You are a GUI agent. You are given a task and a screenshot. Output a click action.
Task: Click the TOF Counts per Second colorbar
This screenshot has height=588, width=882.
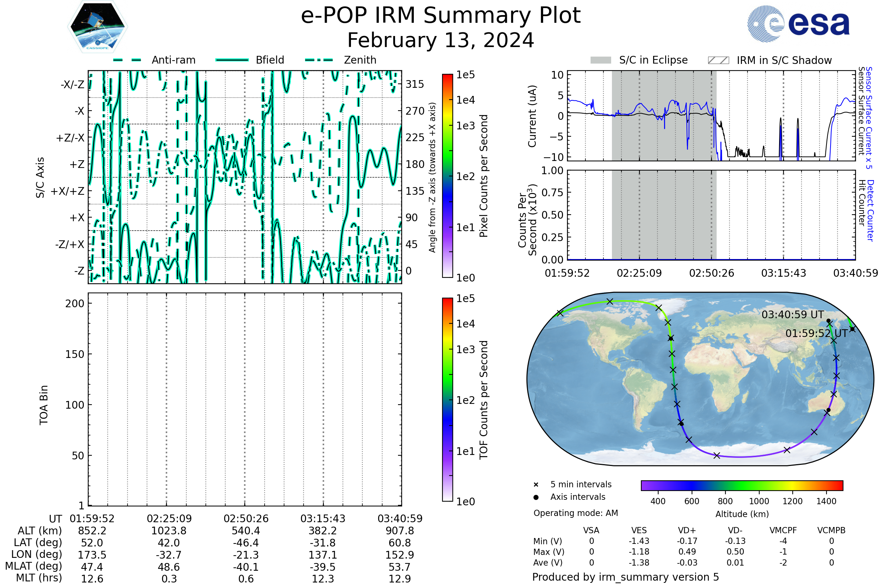pos(447,399)
